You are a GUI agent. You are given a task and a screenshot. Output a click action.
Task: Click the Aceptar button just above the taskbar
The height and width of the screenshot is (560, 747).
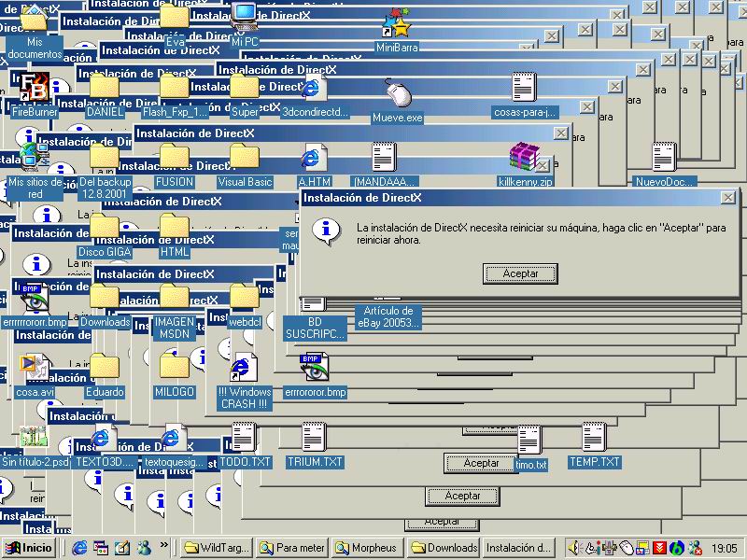pos(442,523)
